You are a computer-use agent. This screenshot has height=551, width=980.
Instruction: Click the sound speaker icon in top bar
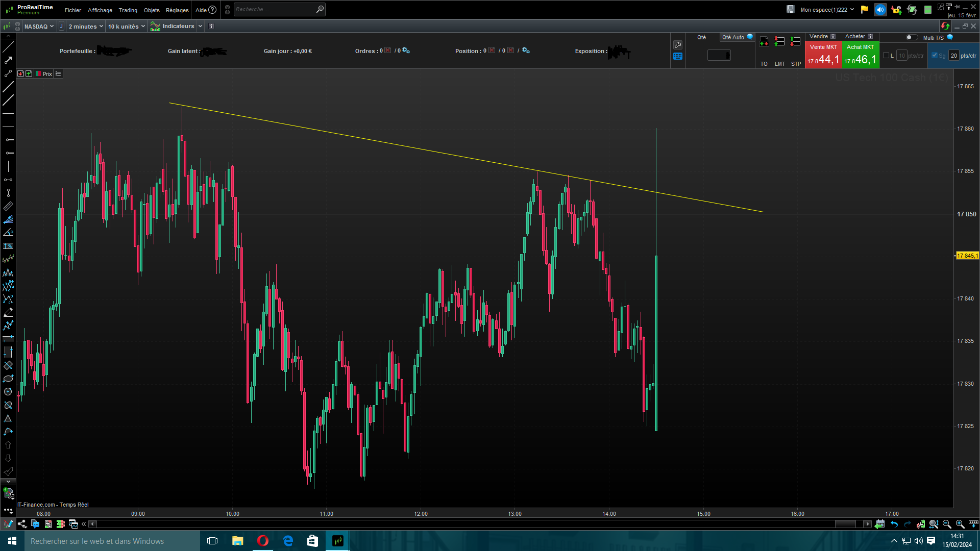[880, 10]
